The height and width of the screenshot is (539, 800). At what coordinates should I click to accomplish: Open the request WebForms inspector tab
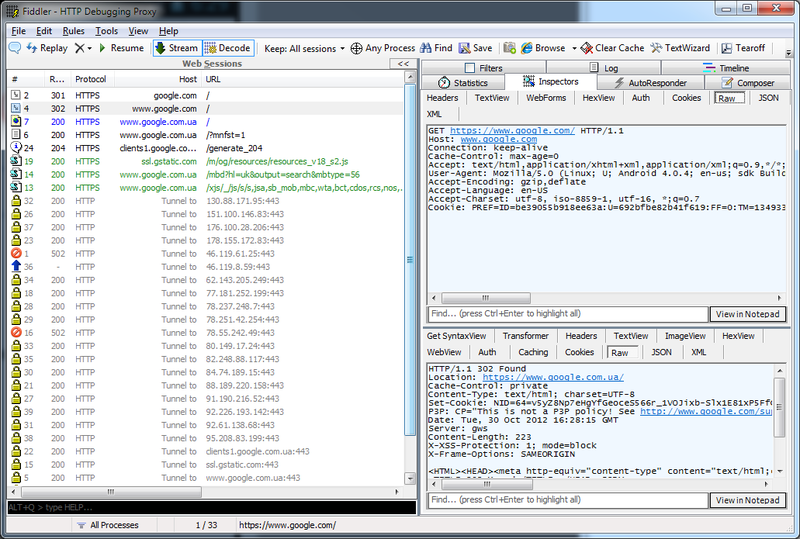coord(546,97)
